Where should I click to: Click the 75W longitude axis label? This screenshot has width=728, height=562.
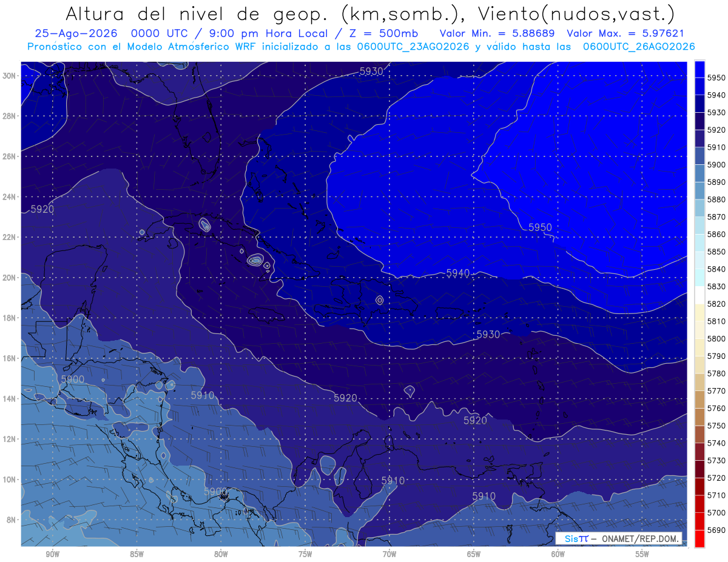305,554
